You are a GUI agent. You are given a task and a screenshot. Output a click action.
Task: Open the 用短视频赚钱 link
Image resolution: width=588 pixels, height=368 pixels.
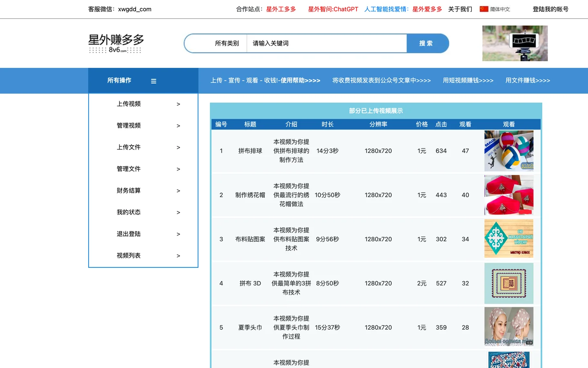point(468,81)
